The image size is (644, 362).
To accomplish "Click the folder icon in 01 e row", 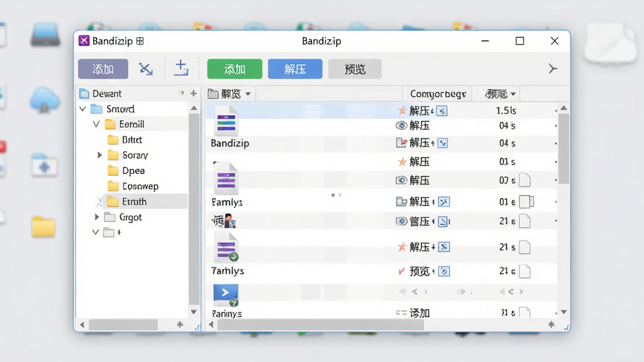I will (401, 202).
